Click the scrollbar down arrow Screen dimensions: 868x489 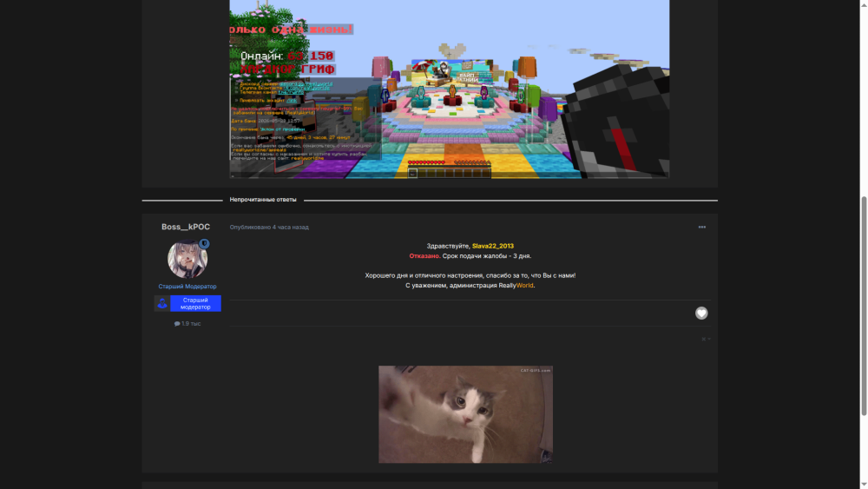pos(864,486)
